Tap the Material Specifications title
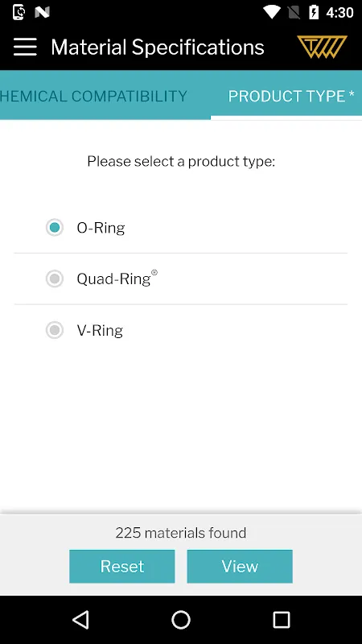The image size is (362, 644). click(x=158, y=47)
